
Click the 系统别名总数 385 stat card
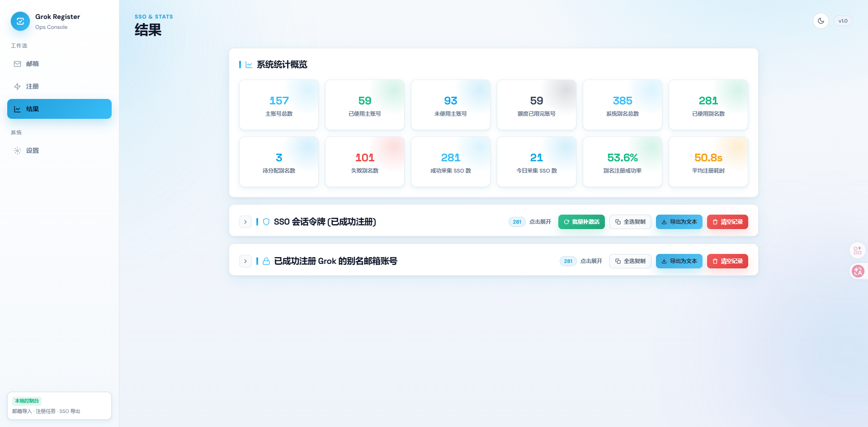coord(623,105)
